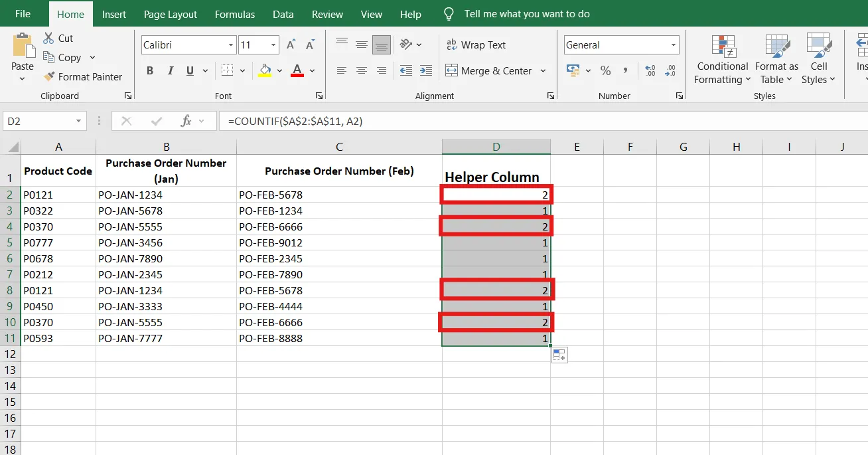Select row 5 header

[x=10, y=242]
